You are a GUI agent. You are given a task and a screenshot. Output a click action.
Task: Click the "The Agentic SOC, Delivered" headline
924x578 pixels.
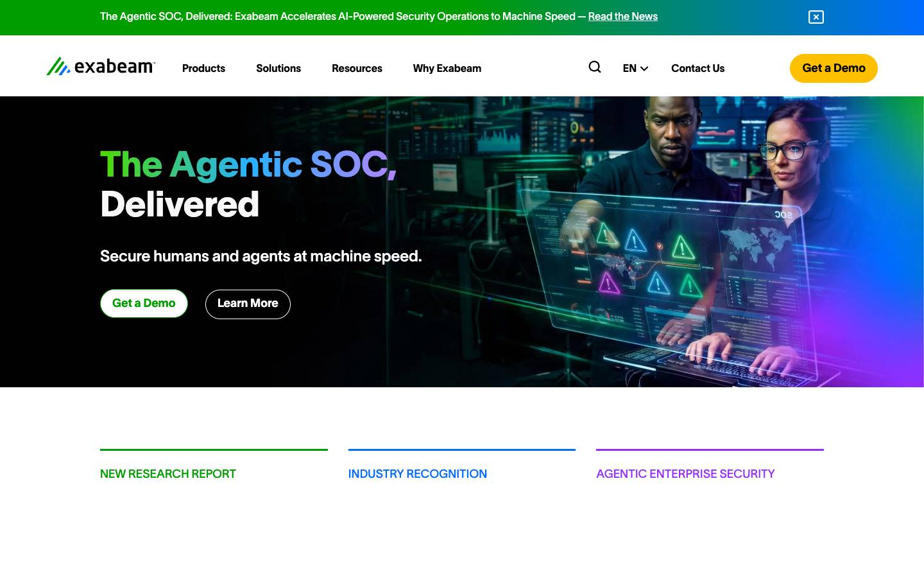[x=248, y=184]
